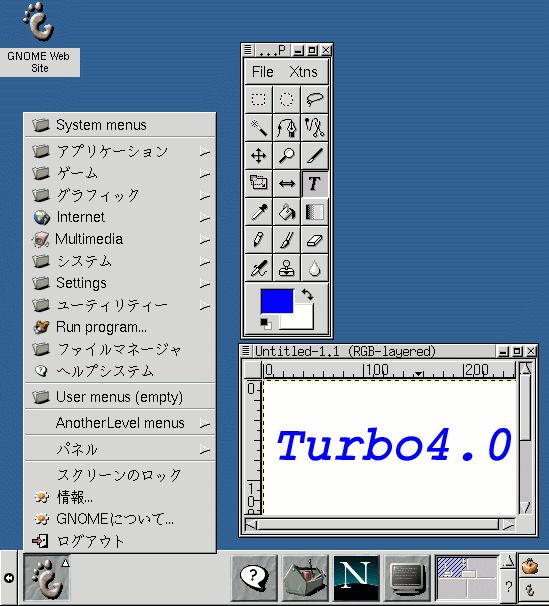Expand the Internet submenu

point(120,217)
